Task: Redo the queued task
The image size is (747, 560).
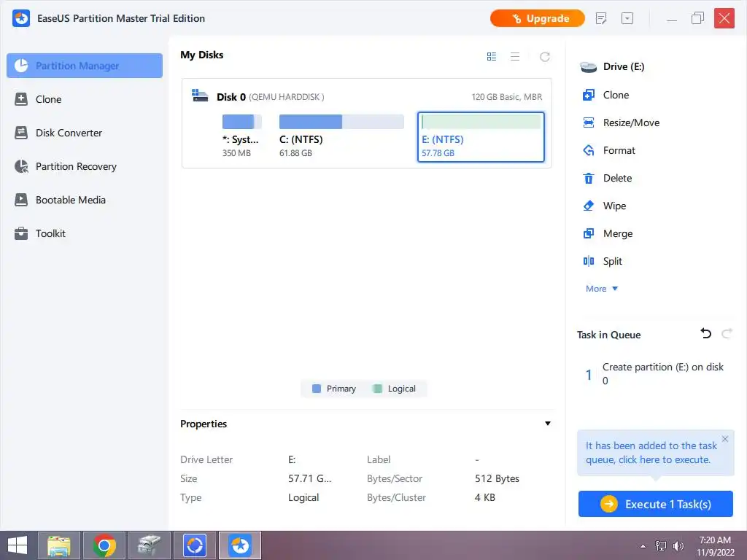Action: pos(727,333)
